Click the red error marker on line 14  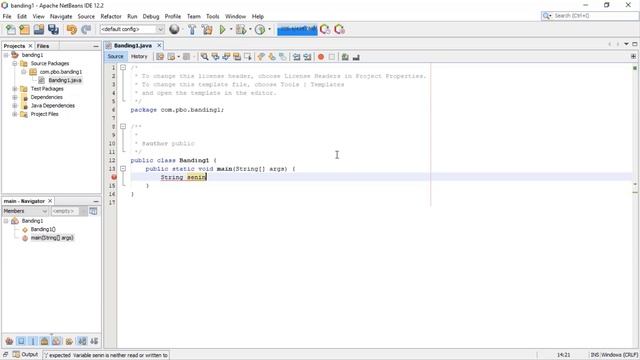click(x=114, y=177)
